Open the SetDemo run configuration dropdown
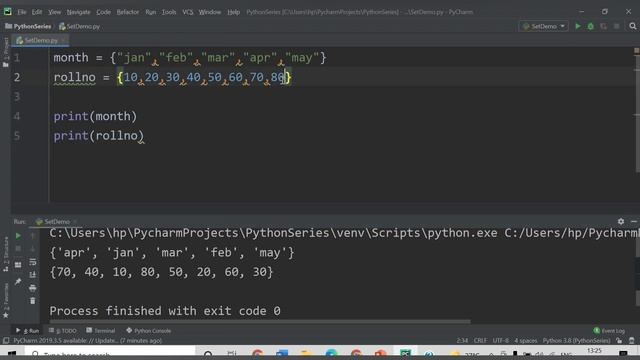 click(x=544, y=26)
